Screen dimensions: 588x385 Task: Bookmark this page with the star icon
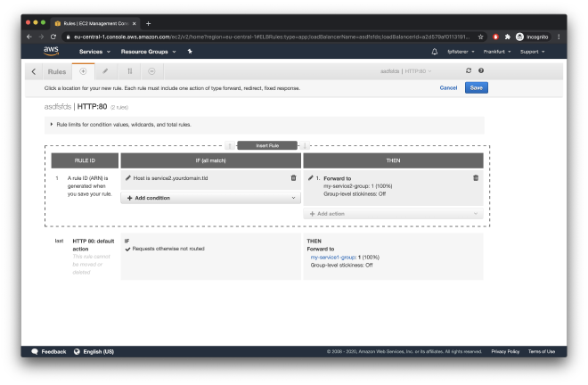pos(480,37)
